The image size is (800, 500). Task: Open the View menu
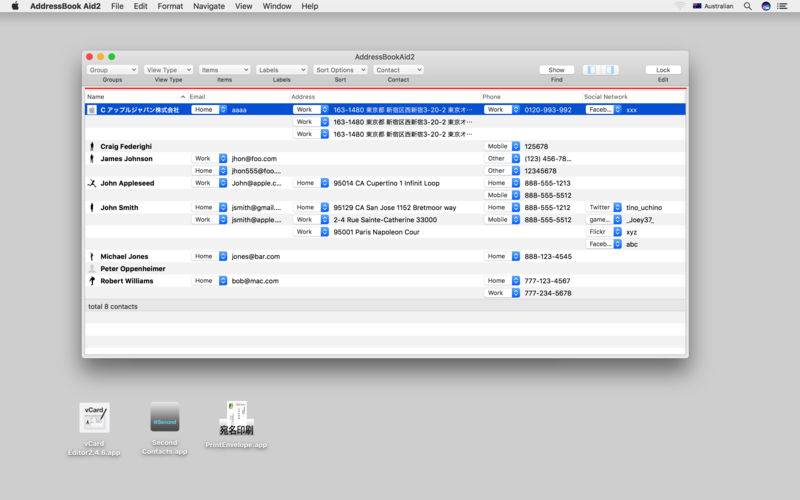[243, 6]
